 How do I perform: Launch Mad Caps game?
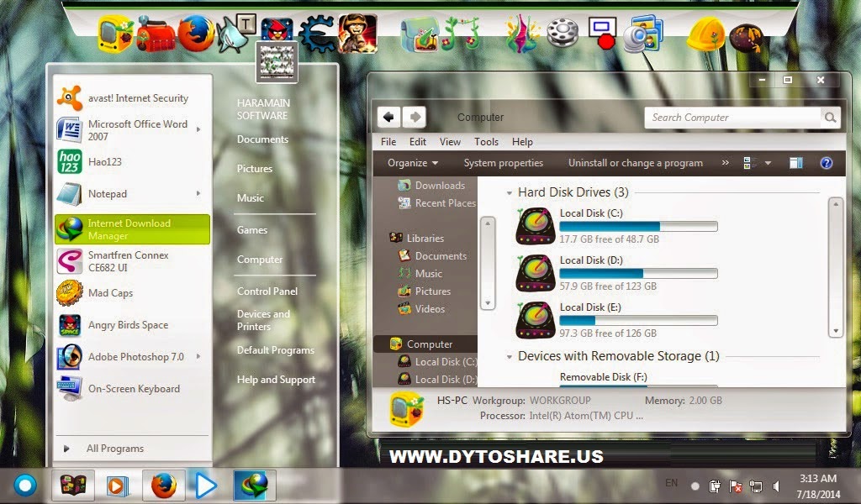132,293
